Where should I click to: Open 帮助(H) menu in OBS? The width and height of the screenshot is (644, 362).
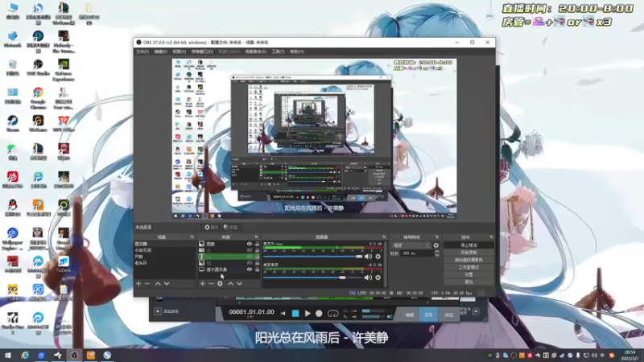(297, 51)
